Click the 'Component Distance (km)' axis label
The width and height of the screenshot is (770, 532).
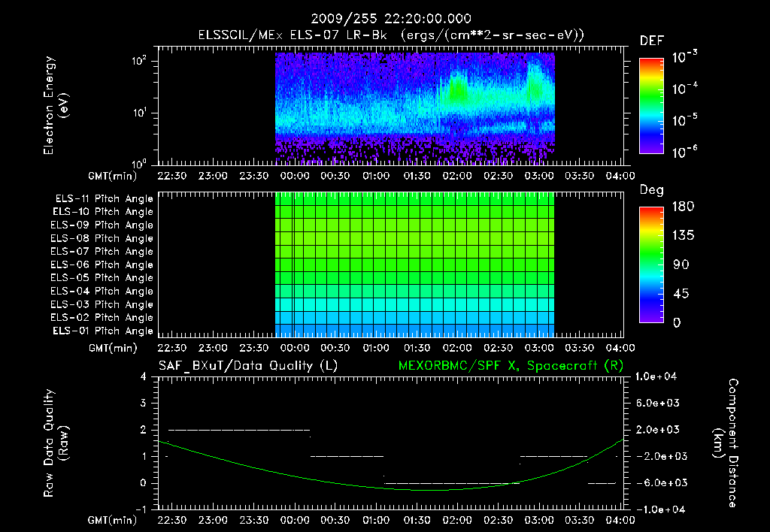(x=726, y=443)
